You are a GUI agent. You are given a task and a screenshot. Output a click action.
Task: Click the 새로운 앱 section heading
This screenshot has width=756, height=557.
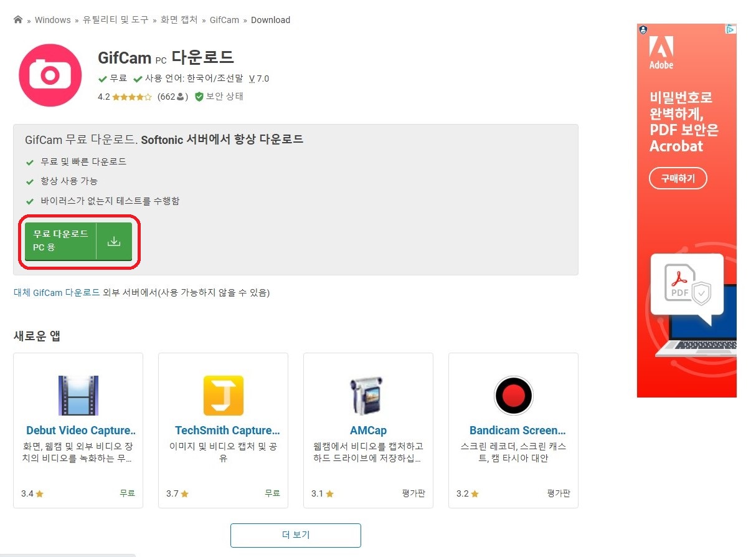37,336
